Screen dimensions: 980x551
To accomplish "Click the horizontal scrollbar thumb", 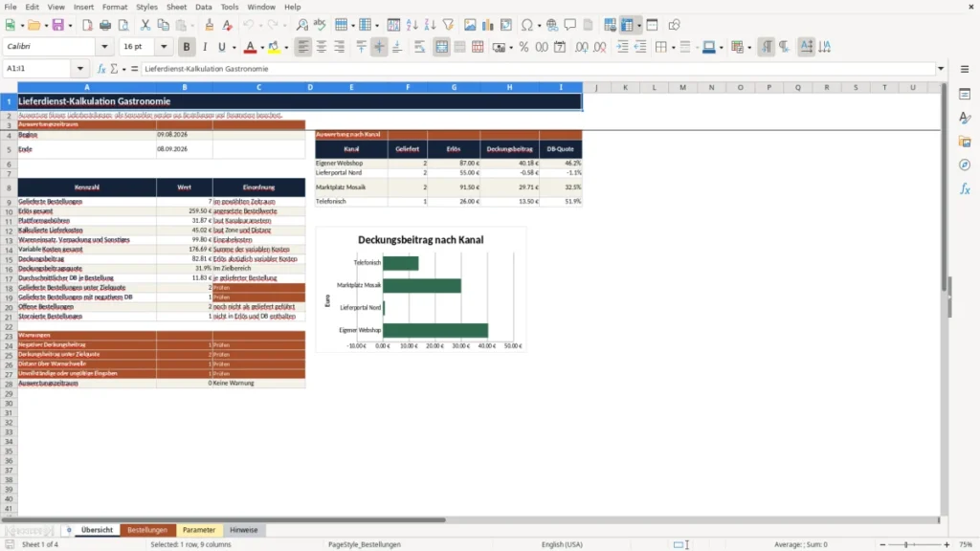I will (224, 519).
